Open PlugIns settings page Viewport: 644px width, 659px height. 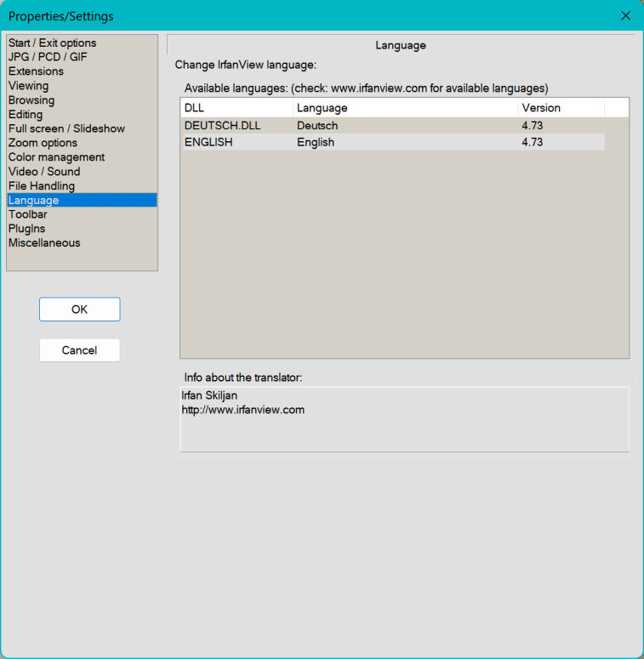(26, 229)
